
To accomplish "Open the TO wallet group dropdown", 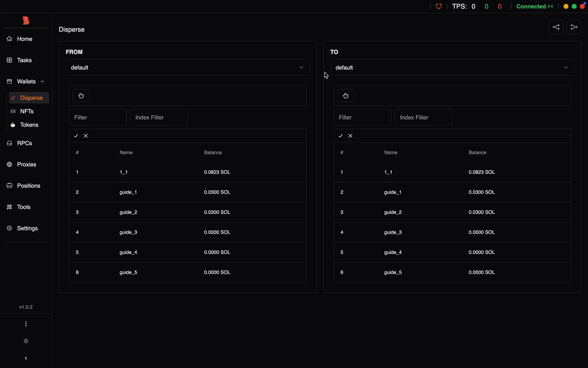I will click(x=452, y=67).
